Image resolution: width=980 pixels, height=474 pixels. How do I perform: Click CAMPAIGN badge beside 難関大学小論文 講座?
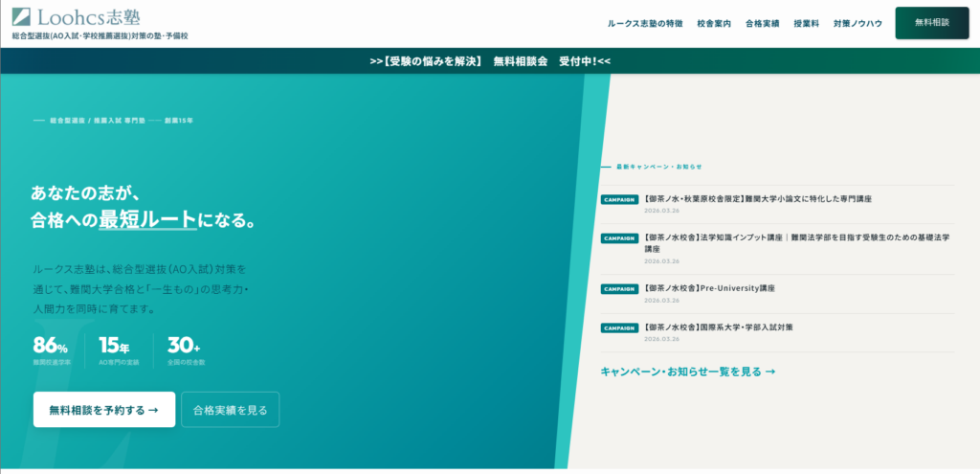[x=619, y=199]
